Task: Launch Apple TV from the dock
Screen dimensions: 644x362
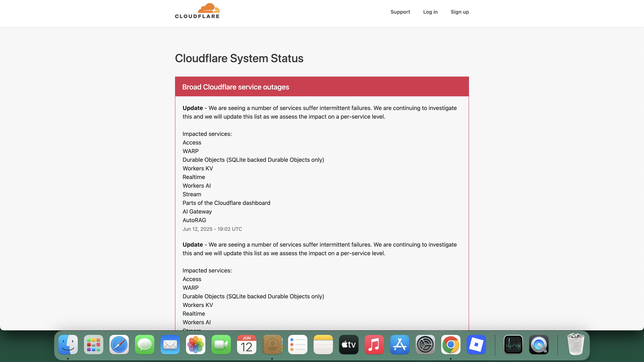Action: pos(348,345)
